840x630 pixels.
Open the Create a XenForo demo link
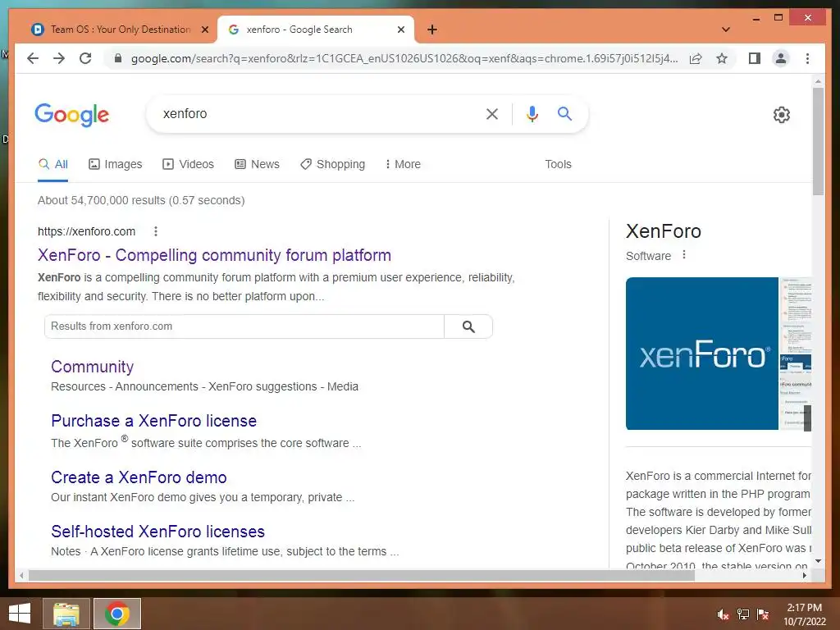[x=139, y=477]
